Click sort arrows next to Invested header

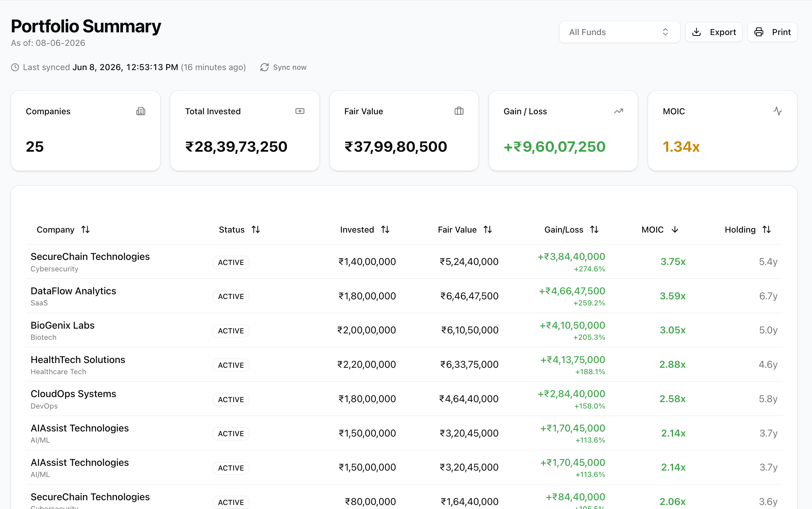click(385, 230)
